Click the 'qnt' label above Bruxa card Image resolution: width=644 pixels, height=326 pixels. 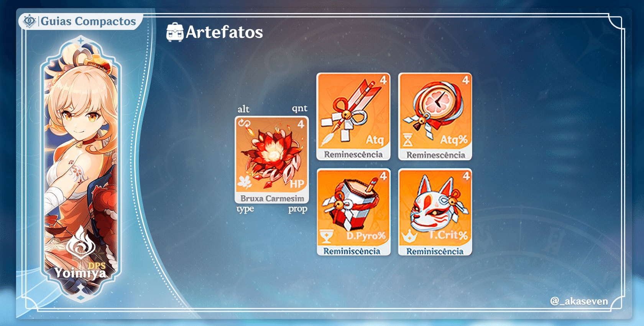click(x=299, y=109)
